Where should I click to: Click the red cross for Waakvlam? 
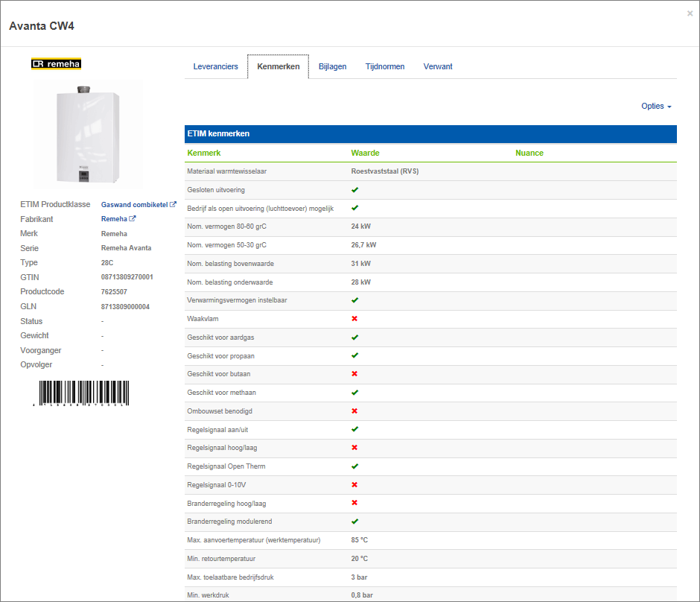pos(354,319)
